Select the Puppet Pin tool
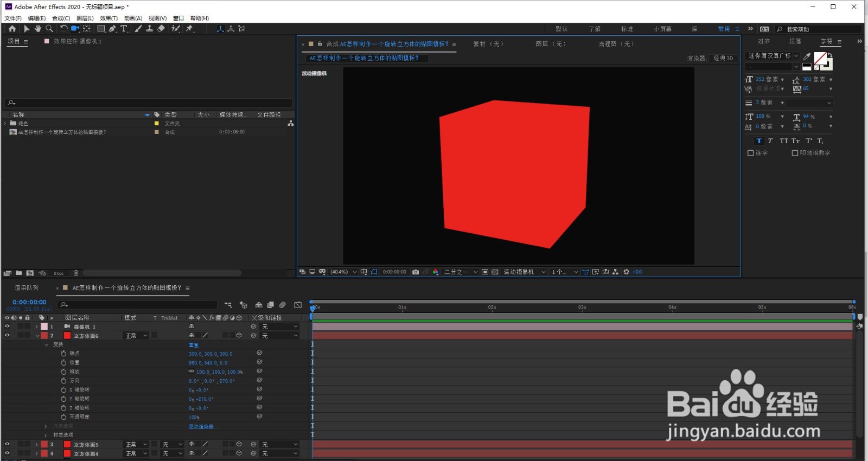The image size is (868, 461). 189,29
